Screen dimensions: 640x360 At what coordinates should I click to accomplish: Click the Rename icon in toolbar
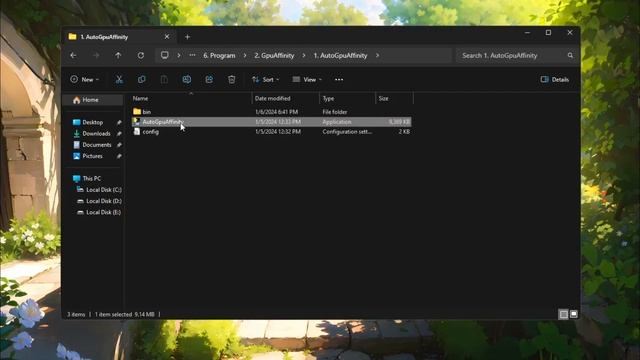(187, 80)
